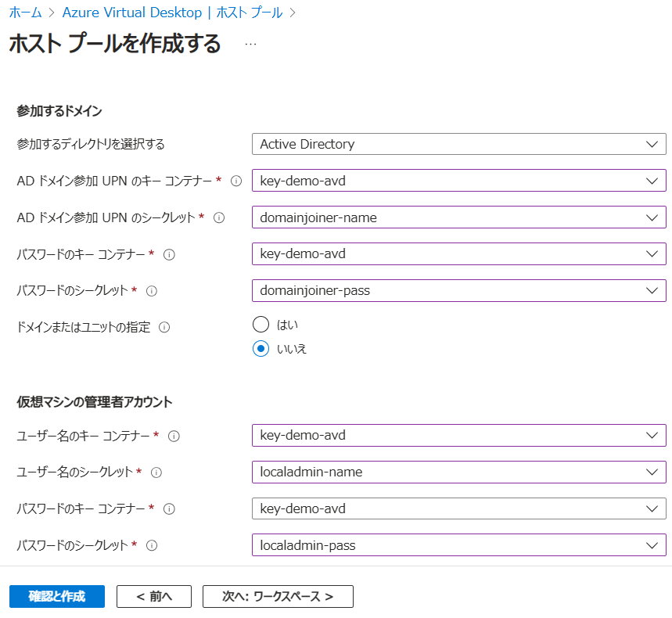Click info icon beside ユーザー名のシークレット

(x=156, y=472)
